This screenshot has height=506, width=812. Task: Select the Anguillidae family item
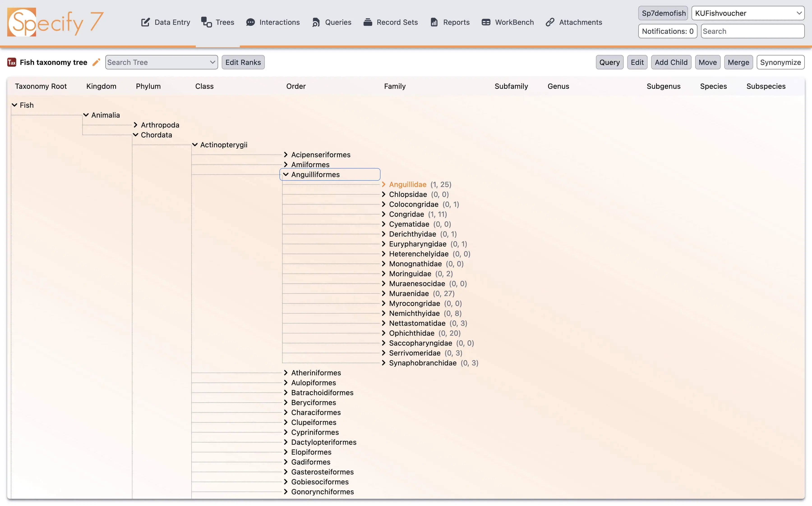(407, 184)
